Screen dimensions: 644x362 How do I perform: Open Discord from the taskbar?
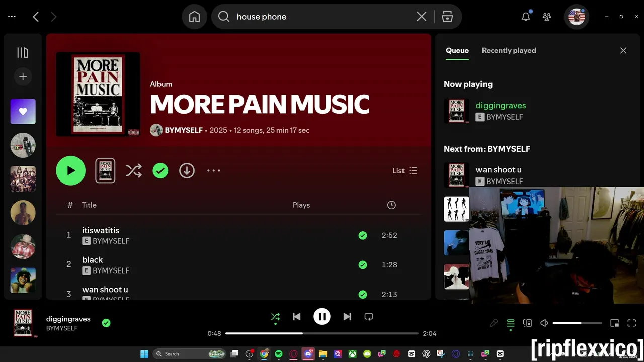(308, 354)
